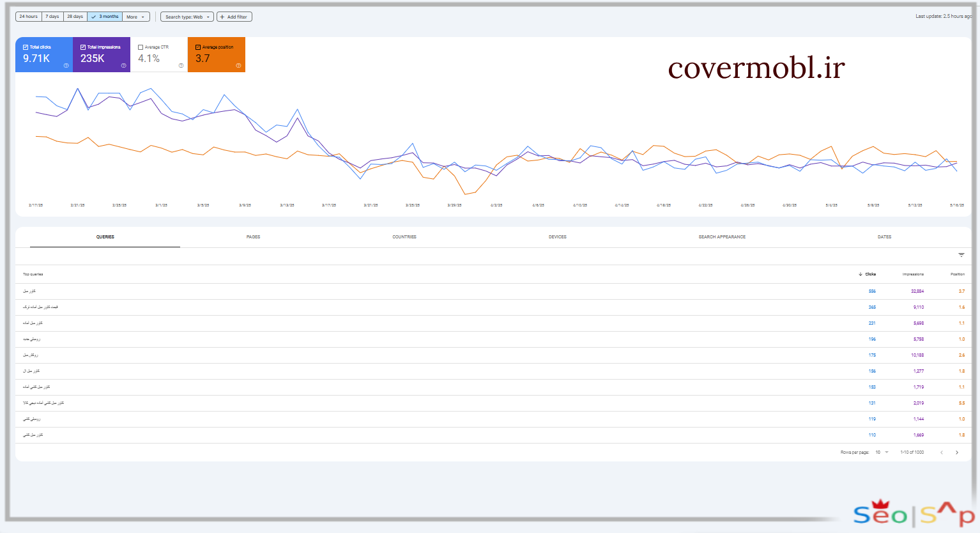The image size is (980, 533).
Task: Click the 175 clicks cell
Action: point(872,355)
